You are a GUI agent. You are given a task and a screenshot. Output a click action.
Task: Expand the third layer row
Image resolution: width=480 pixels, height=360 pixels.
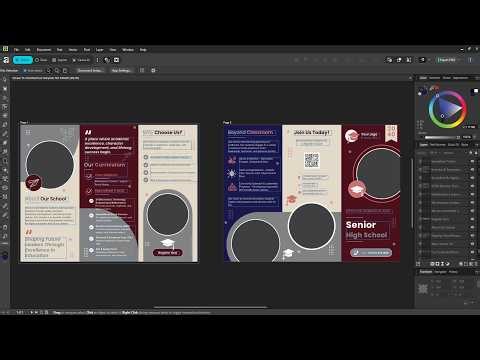coord(420,178)
